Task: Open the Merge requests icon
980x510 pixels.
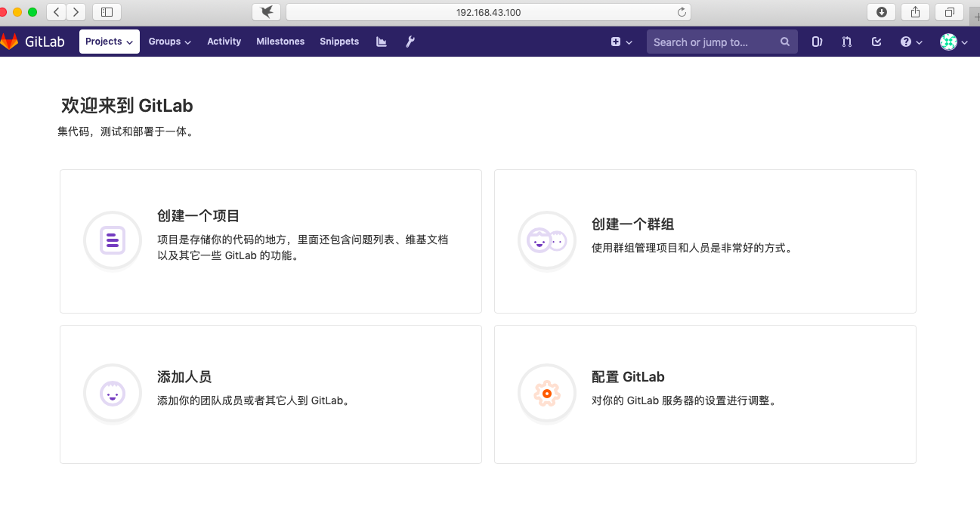Action: pos(846,42)
